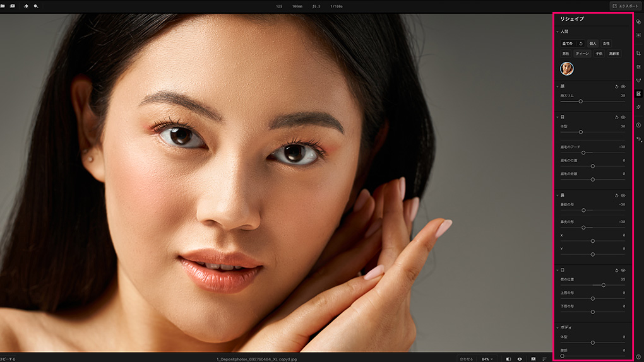Select the 女性 filter tag
The height and width of the screenshot is (362, 644).
coord(606,44)
